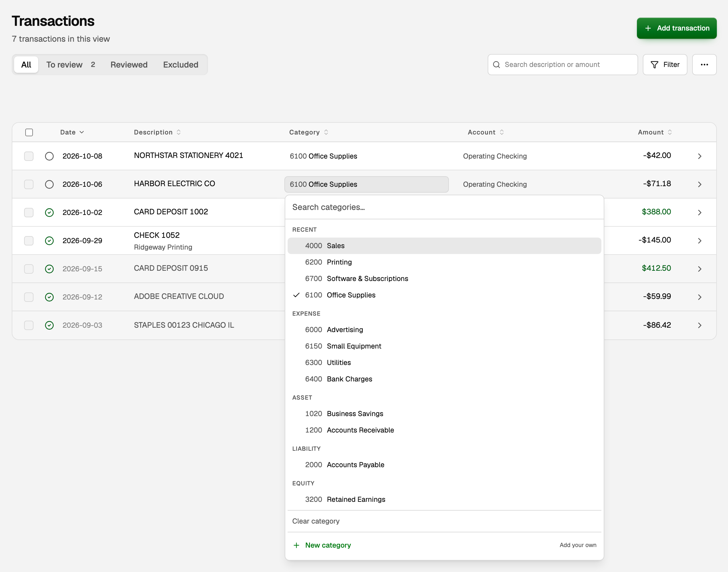Image resolution: width=728 pixels, height=572 pixels.
Task: Open details chevron for -$42.00 row
Action: 700,156
